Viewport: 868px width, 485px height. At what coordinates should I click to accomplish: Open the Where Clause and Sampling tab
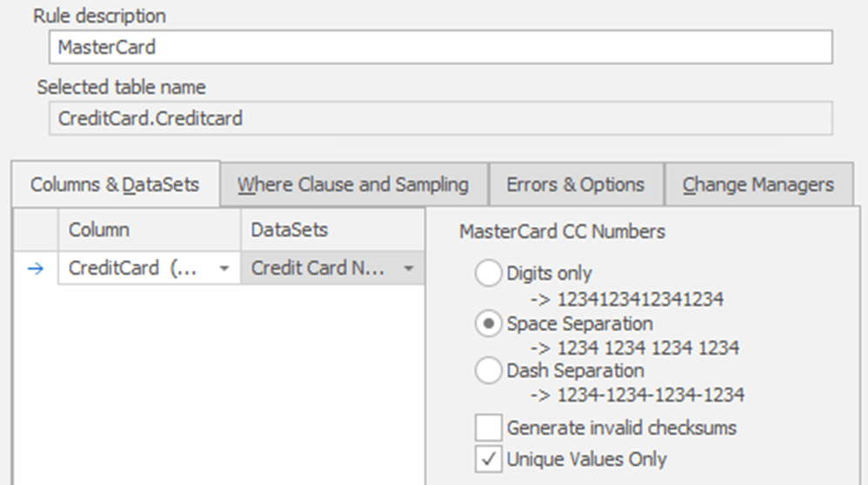[x=353, y=185]
